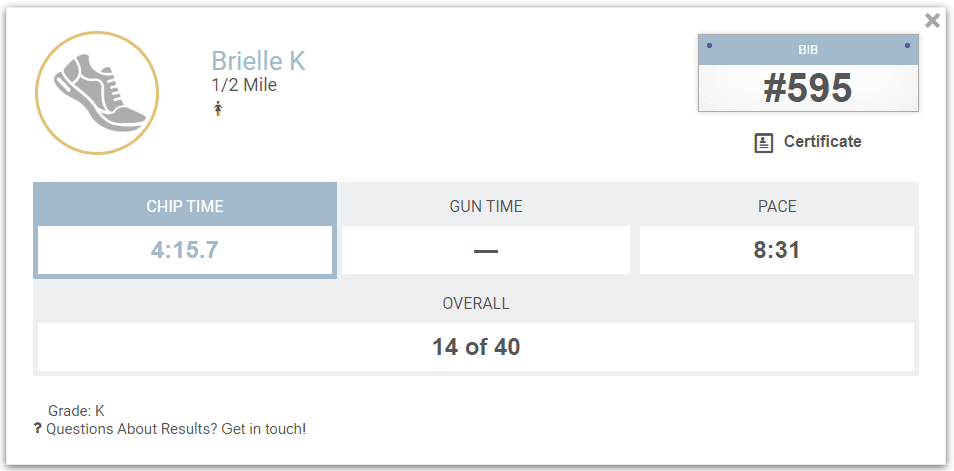Click the small gender figure icon
The width and height of the screenshot is (954, 471).
pos(218,109)
